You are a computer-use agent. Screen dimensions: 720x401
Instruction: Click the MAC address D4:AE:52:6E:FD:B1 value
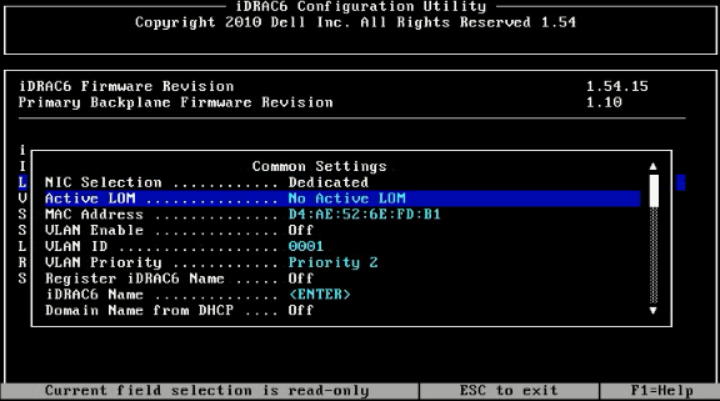coord(364,215)
